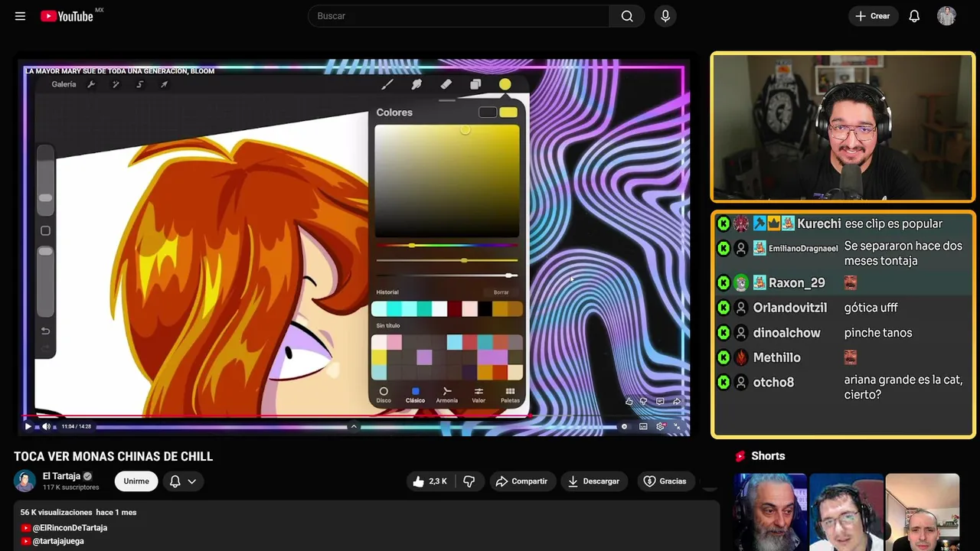Screen dimensions: 980x551
Task: Click the Shorts section heading
Action: [x=768, y=456]
